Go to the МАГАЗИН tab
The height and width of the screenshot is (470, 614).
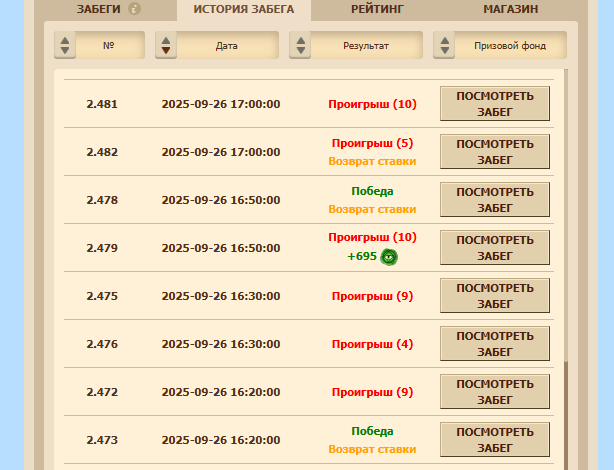(510, 9)
